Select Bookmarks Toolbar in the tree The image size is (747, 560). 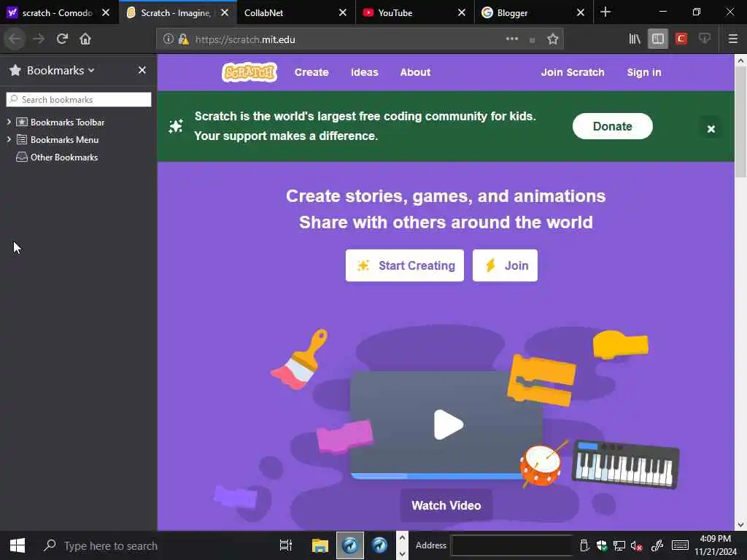click(x=67, y=122)
